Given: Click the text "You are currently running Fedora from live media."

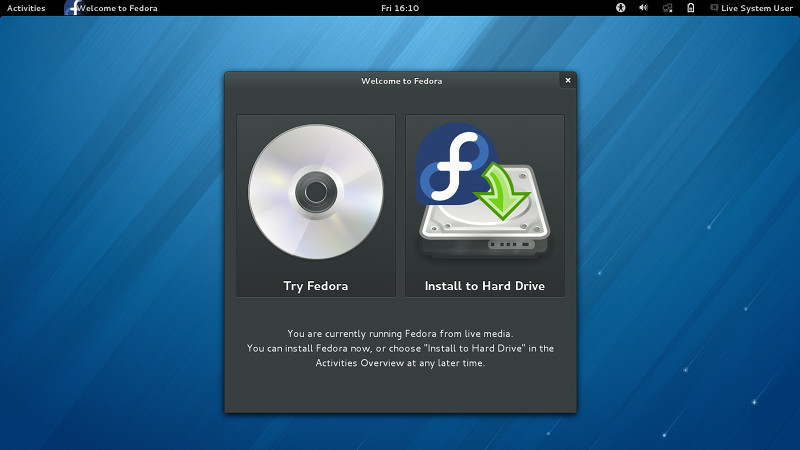Looking at the screenshot, I should point(400,334).
